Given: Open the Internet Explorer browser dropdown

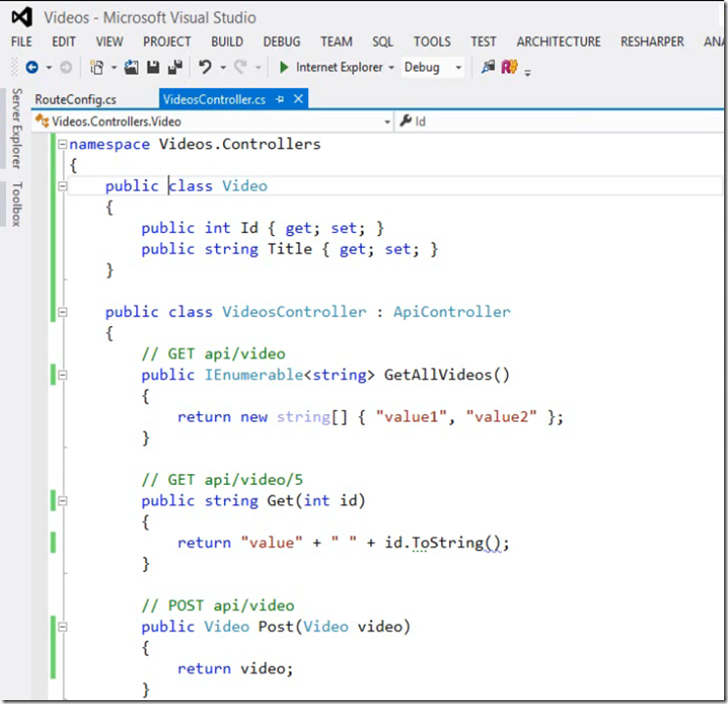Looking at the screenshot, I should 391,68.
